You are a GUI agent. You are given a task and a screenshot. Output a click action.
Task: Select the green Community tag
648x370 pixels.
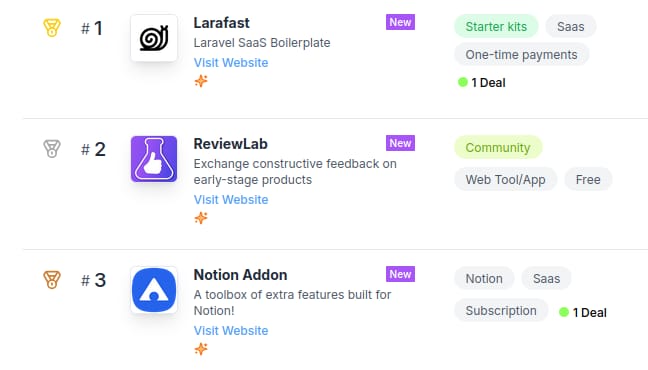pos(498,148)
